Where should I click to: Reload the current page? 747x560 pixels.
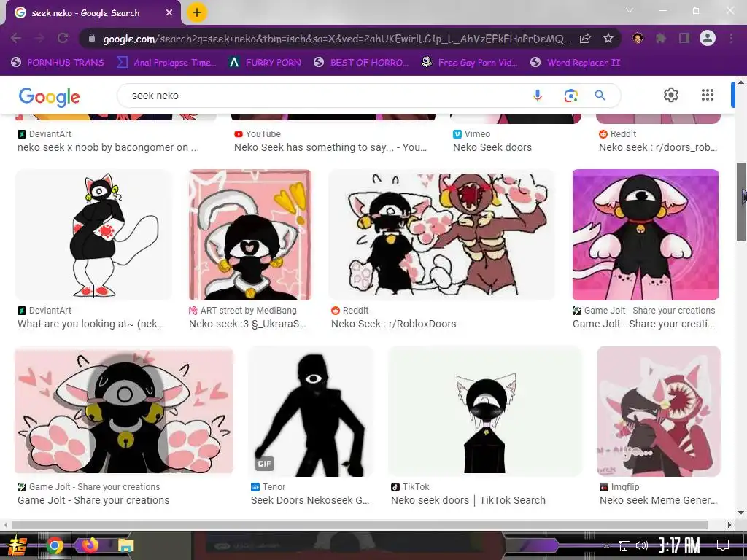point(63,38)
